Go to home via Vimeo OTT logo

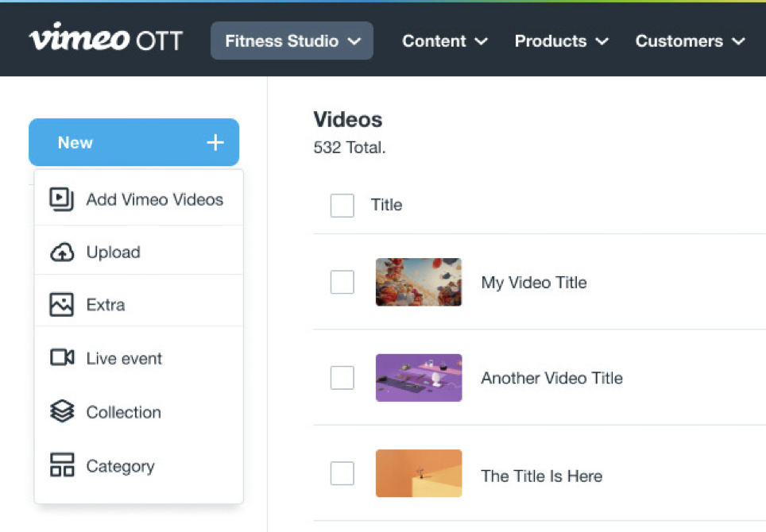pyautogui.click(x=106, y=40)
